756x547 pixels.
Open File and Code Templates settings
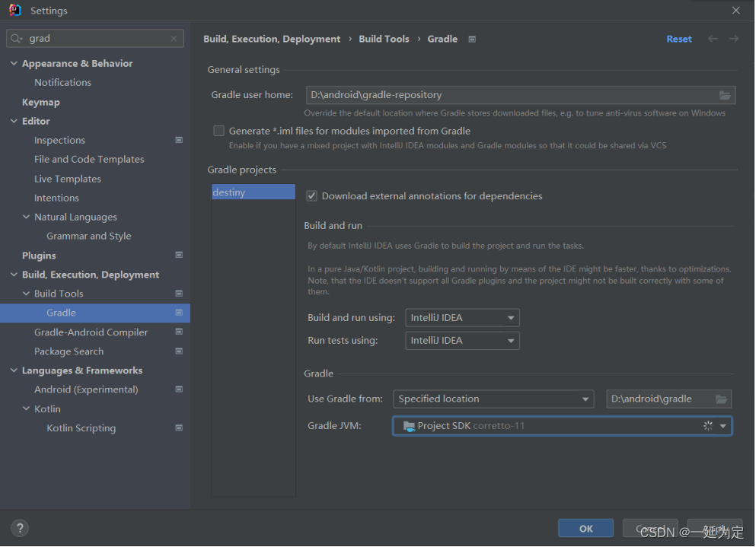pyautogui.click(x=89, y=160)
